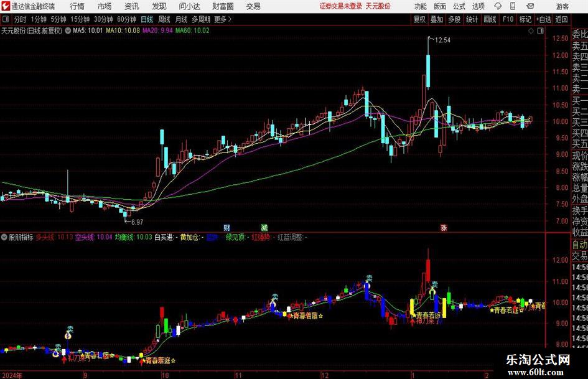The image size is (588, 379).
Task: Toggle the left side panel icon
Action: click(5, 19)
